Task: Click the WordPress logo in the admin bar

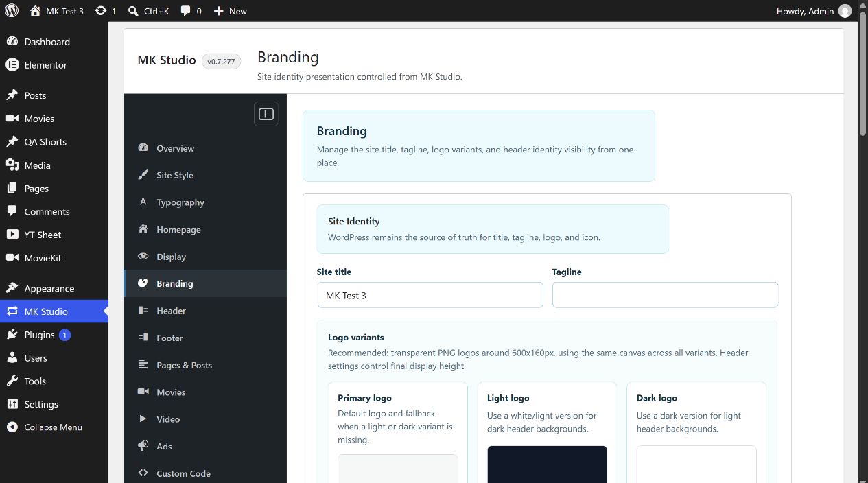Action: click(x=12, y=11)
